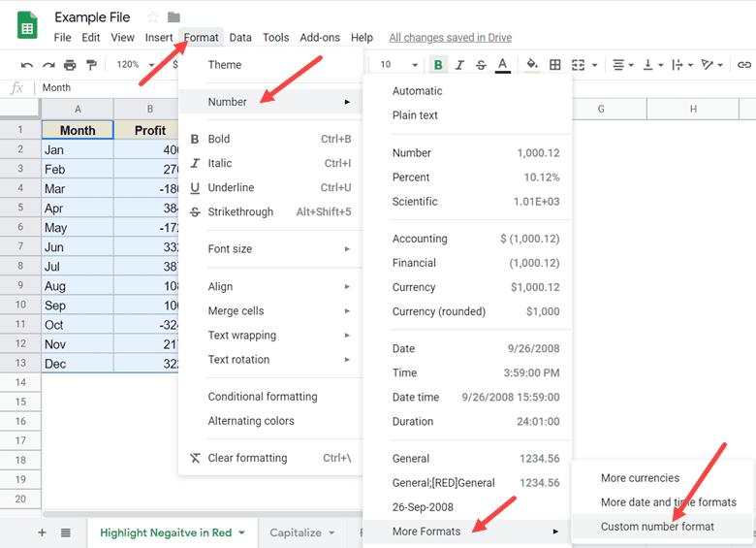
Task: Click the Insert link icon
Action: pos(744,65)
